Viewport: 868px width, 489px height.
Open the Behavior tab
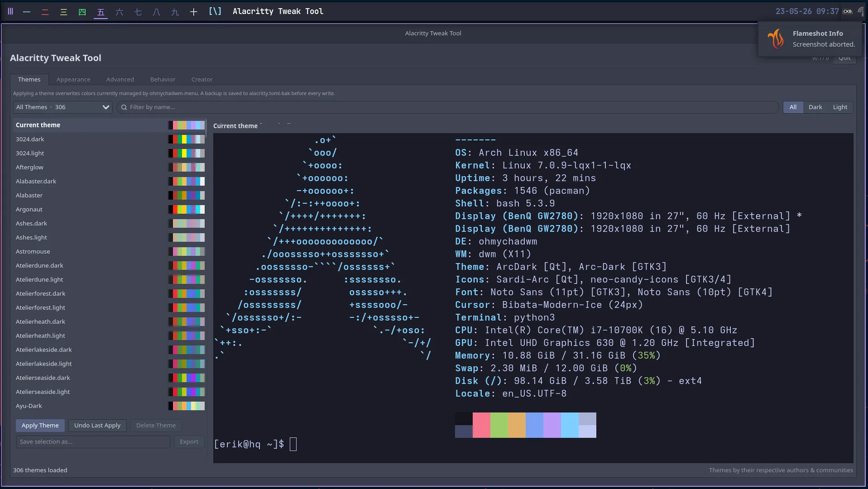tap(163, 79)
